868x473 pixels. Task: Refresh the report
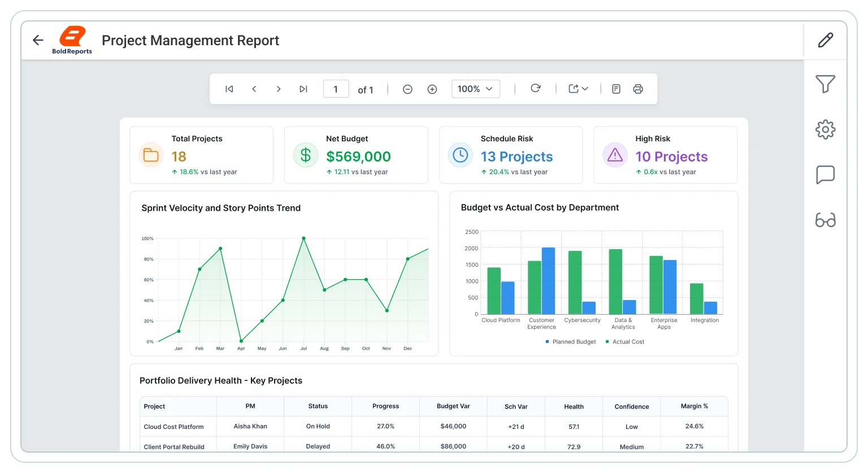click(536, 88)
